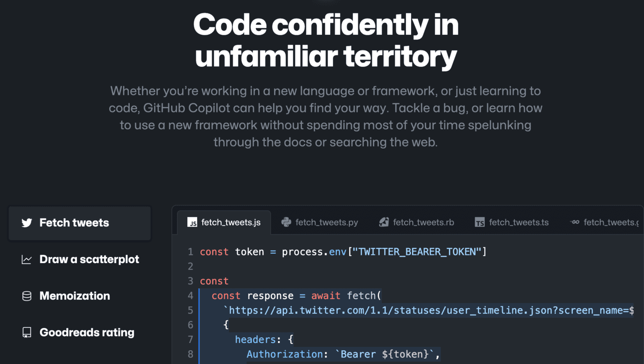
Task: Open the partially visible fetch_tweets Go tab
Action: coord(604,222)
